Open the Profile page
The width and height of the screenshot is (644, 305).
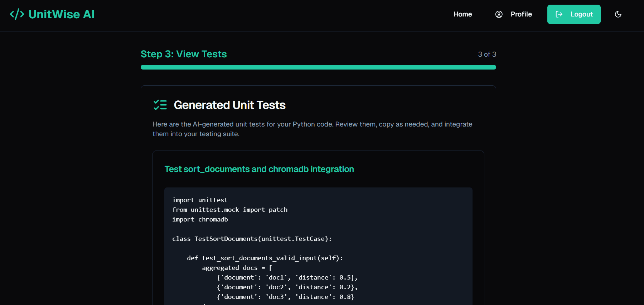click(513, 14)
